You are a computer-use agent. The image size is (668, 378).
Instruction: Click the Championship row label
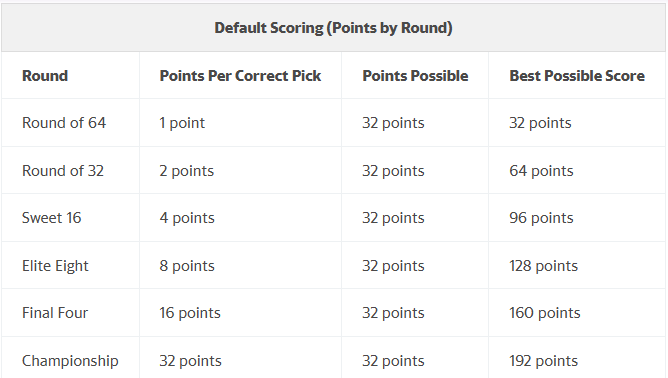tap(70, 361)
